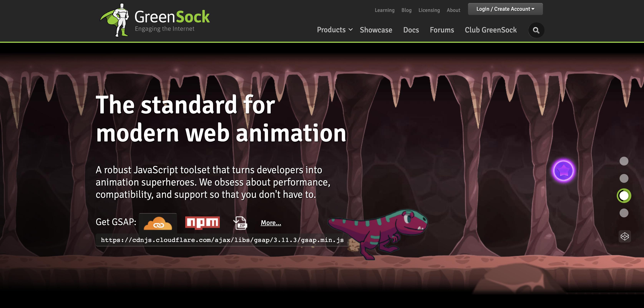This screenshot has width=644, height=308.
Task: Click the active green-ringed slide dot
Action: pyautogui.click(x=624, y=196)
